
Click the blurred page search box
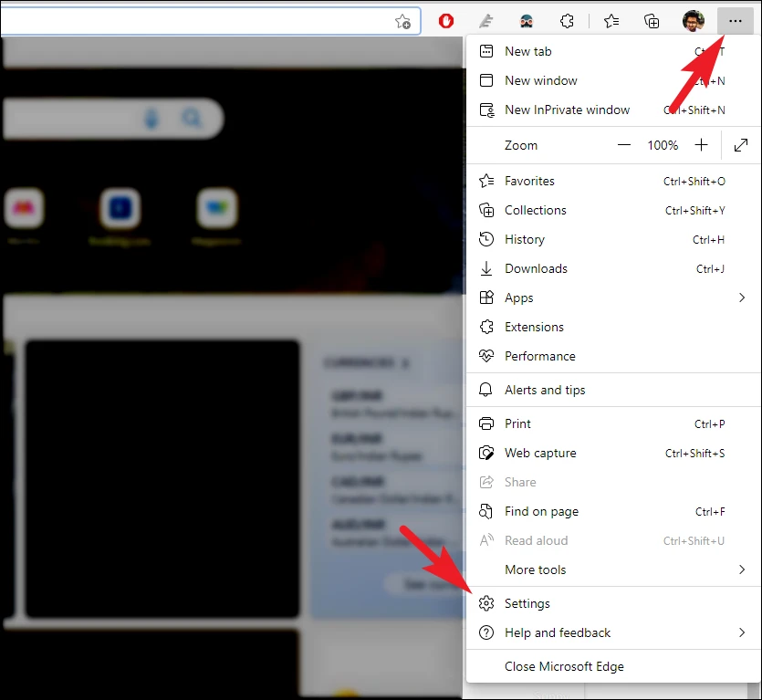[113, 118]
